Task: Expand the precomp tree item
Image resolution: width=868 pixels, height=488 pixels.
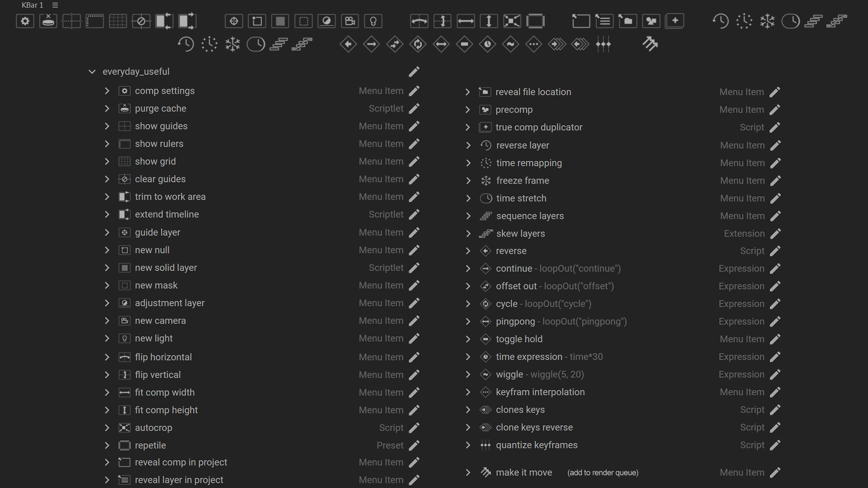Action: click(468, 110)
